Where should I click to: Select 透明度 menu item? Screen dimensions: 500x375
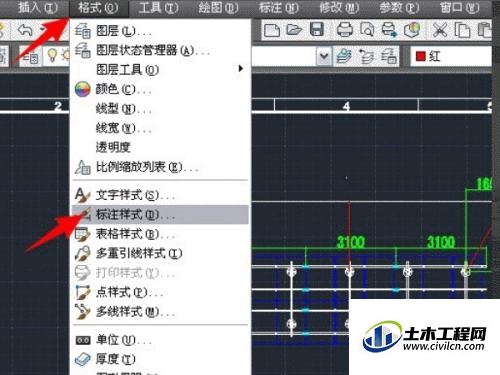coord(160,147)
